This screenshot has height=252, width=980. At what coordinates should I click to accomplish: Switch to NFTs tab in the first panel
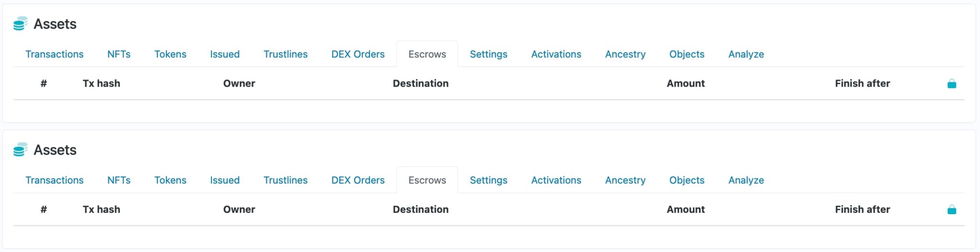point(119,54)
